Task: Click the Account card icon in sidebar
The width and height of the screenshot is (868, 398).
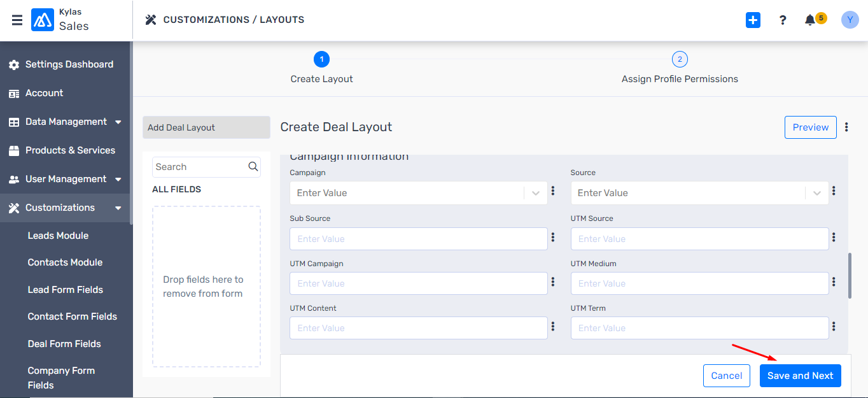Action: [14, 94]
